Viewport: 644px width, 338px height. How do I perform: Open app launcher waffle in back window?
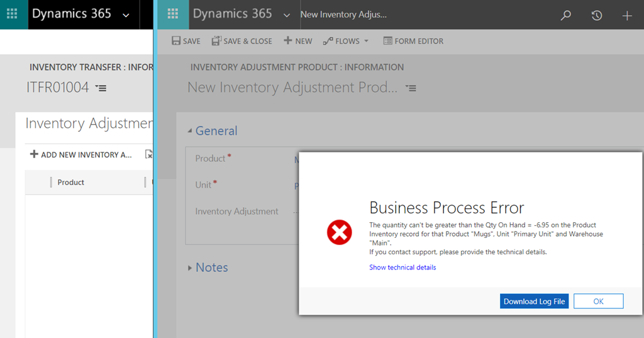coord(13,14)
